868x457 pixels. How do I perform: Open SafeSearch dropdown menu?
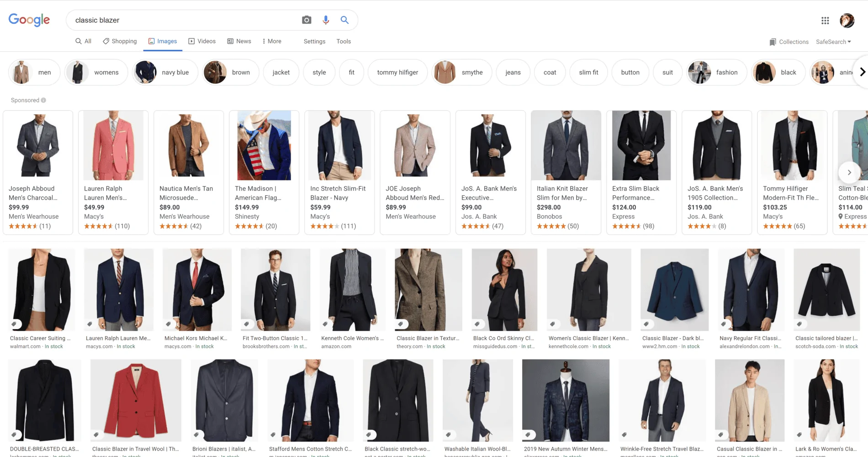point(834,42)
